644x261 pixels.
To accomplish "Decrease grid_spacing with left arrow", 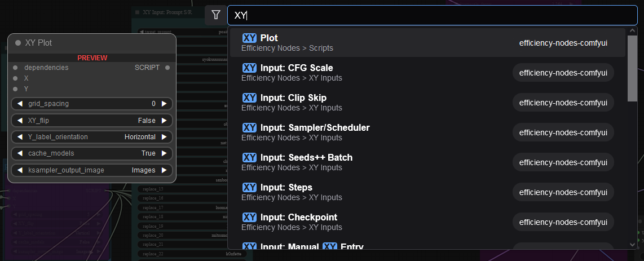I will click(20, 104).
